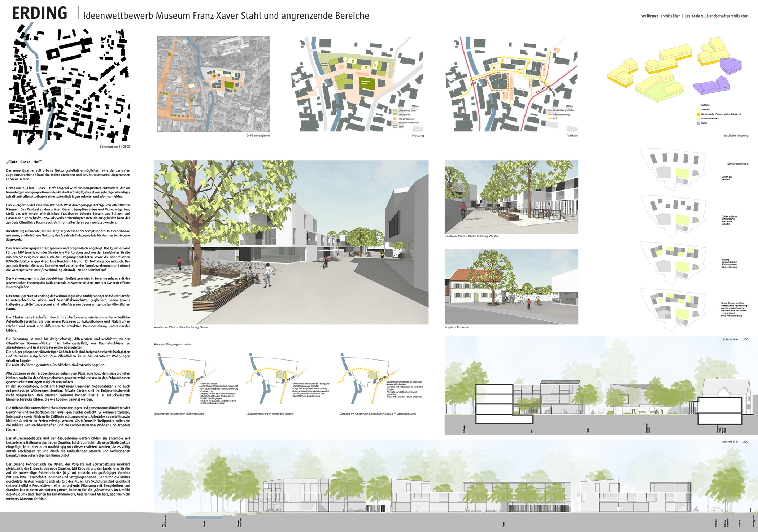Open the black Schwarzplan figure-ground map
This screenshot has width=758, height=532.
(x=69, y=86)
